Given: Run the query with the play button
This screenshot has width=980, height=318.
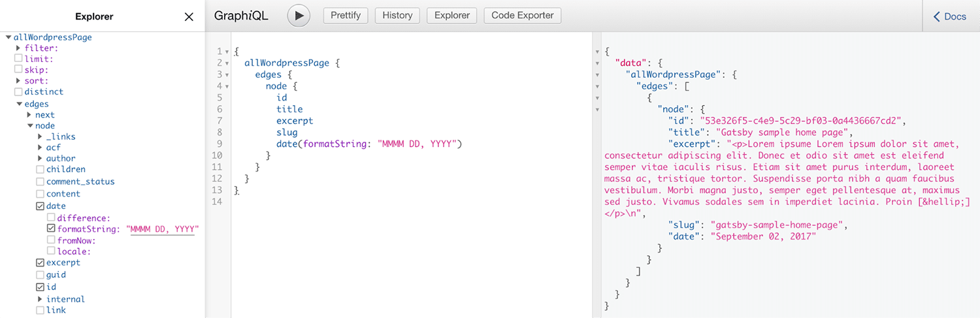Looking at the screenshot, I should [299, 16].
